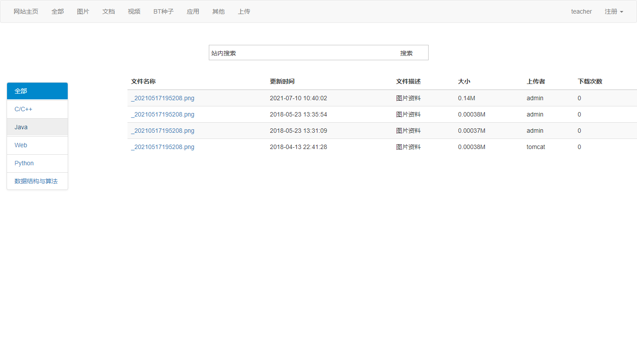Open BT种子 page

[x=164, y=11]
